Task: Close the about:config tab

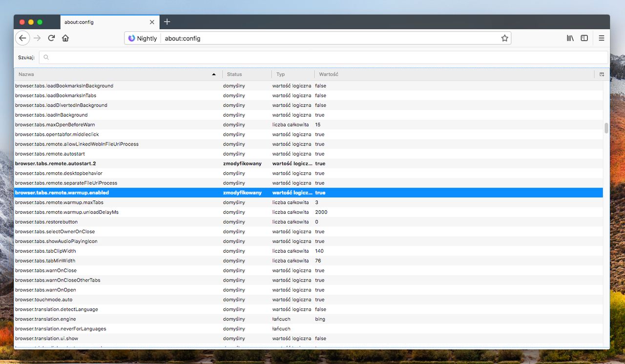Action: (x=152, y=22)
